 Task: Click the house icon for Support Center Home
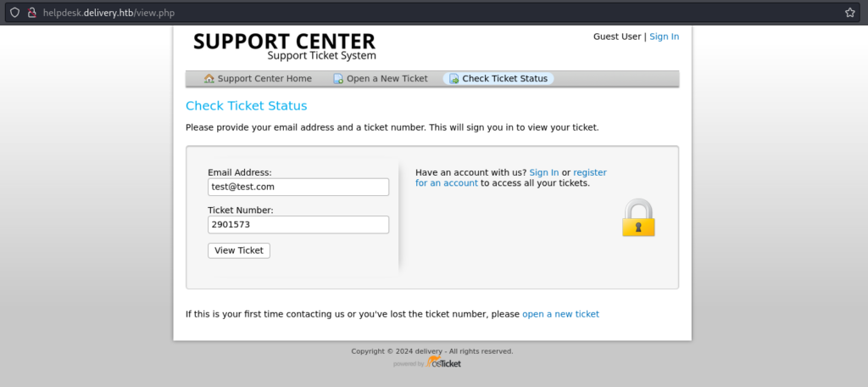[209, 79]
